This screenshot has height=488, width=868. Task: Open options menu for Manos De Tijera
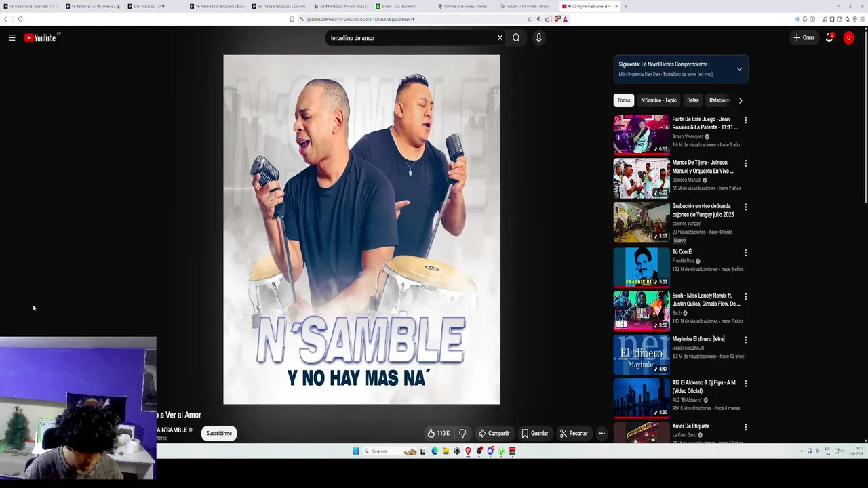745,163
